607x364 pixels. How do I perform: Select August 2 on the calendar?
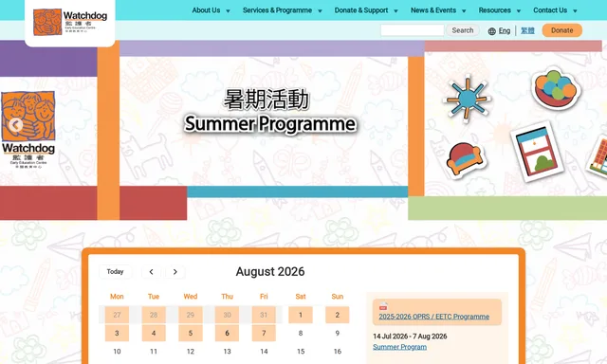coord(338,315)
